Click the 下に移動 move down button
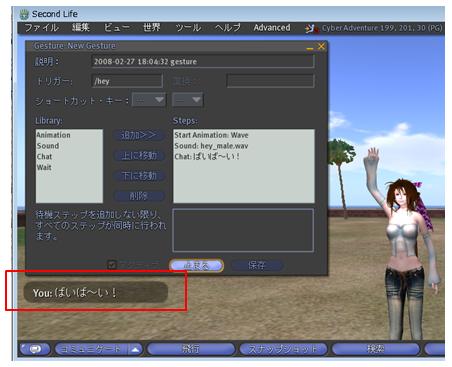452x367 pixels. (x=139, y=176)
